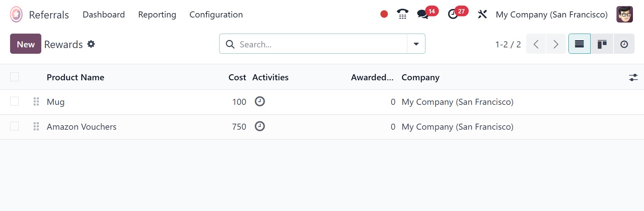The height and width of the screenshot is (211, 644).
Task: Open the Reporting menu
Action: (x=157, y=14)
